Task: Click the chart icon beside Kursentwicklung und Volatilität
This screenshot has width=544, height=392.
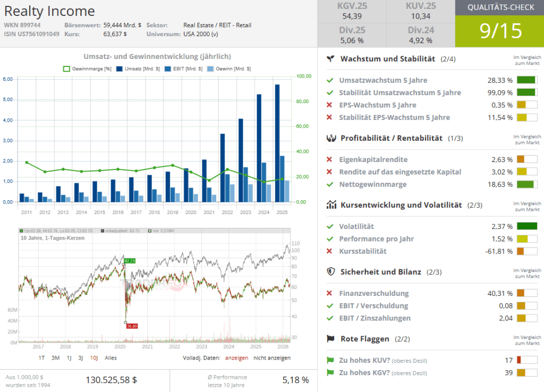Action: coord(330,205)
